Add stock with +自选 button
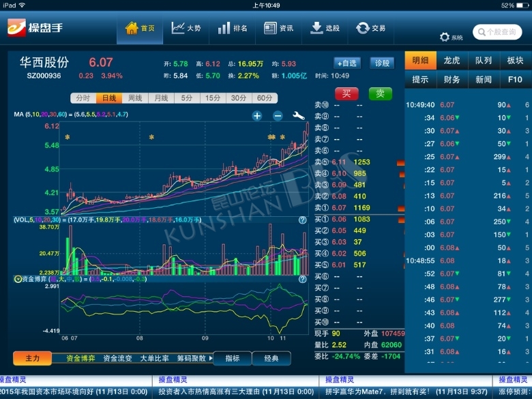Image resolution: width=532 pixels, height=399 pixels. pos(347,63)
